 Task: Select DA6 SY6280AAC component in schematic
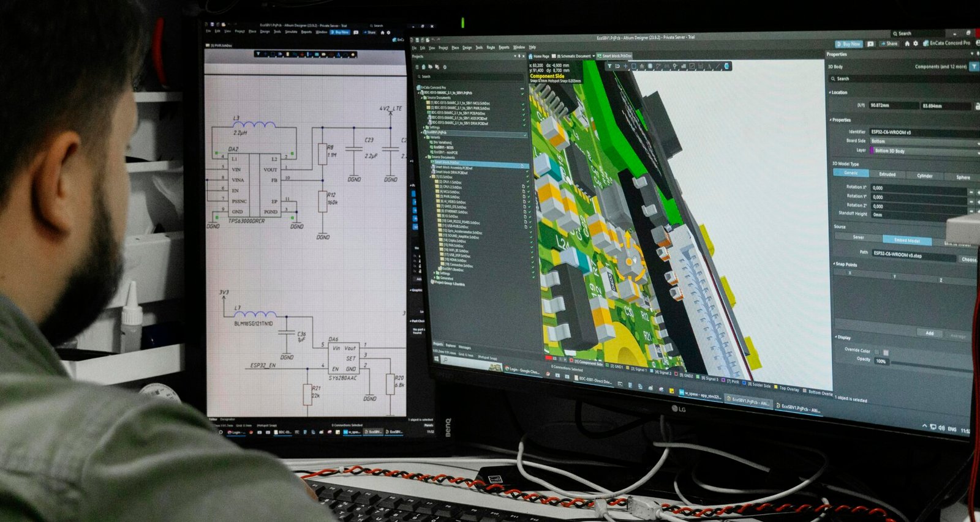pos(344,357)
